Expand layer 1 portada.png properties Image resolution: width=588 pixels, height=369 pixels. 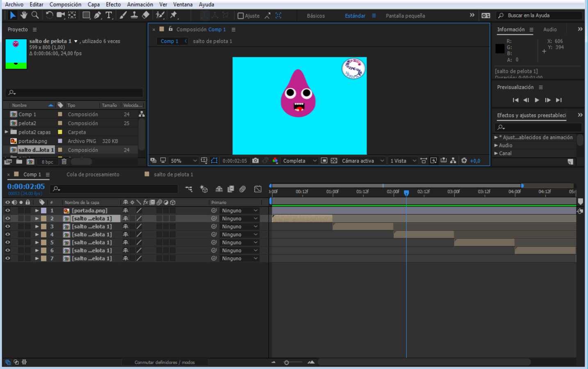37,211
